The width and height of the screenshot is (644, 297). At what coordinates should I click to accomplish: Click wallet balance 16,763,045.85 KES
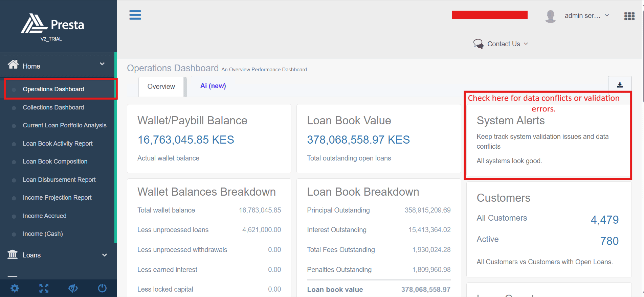(186, 140)
